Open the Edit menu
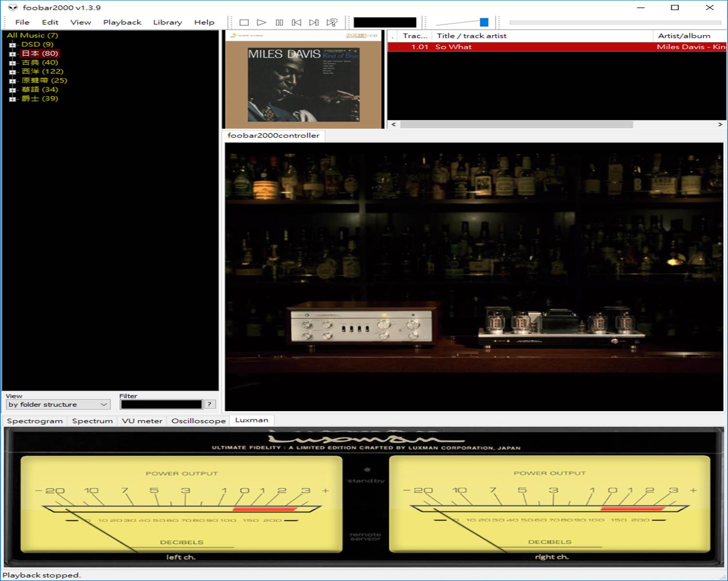 (x=50, y=22)
